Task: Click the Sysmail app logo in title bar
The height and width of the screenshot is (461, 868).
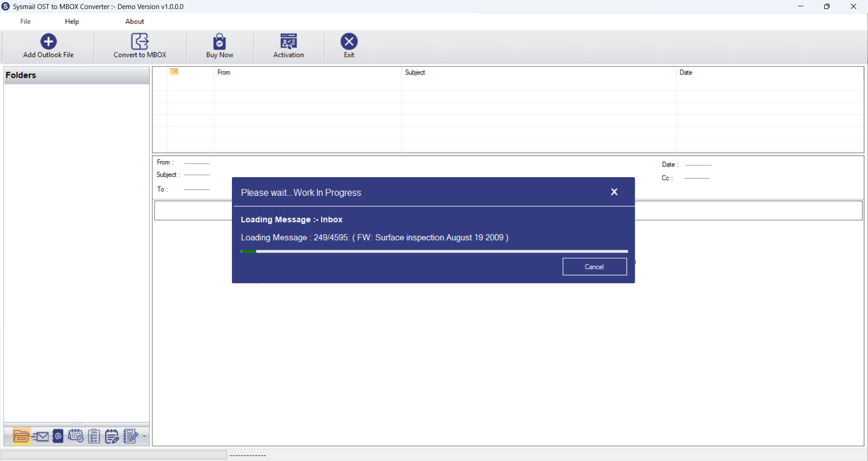Action: pyautogui.click(x=5, y=6)
